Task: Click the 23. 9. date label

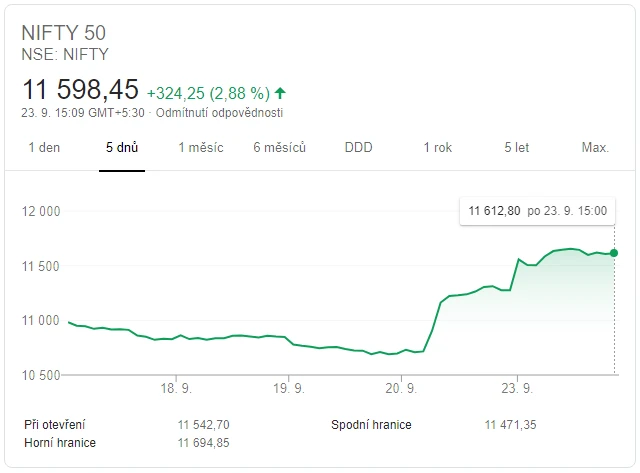Action: 516,388
